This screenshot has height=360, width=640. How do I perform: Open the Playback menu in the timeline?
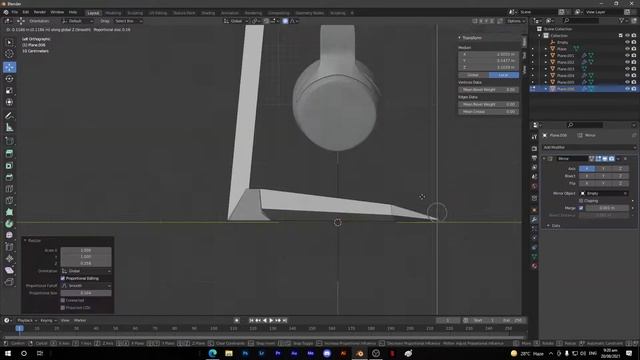27,320
